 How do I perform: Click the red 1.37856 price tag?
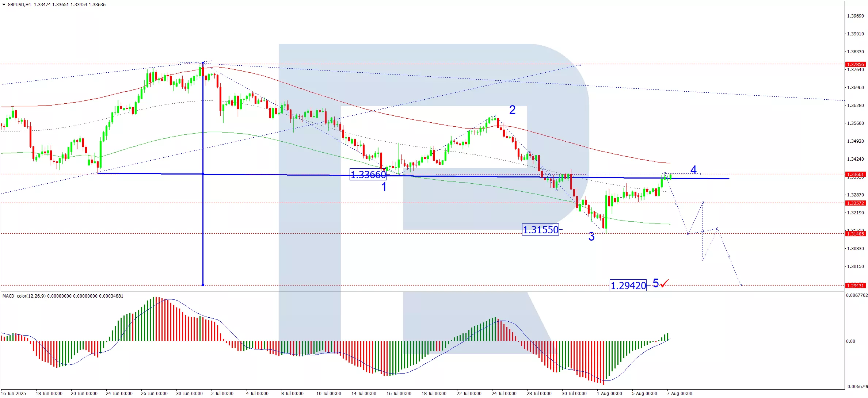[x=855, y=64]
